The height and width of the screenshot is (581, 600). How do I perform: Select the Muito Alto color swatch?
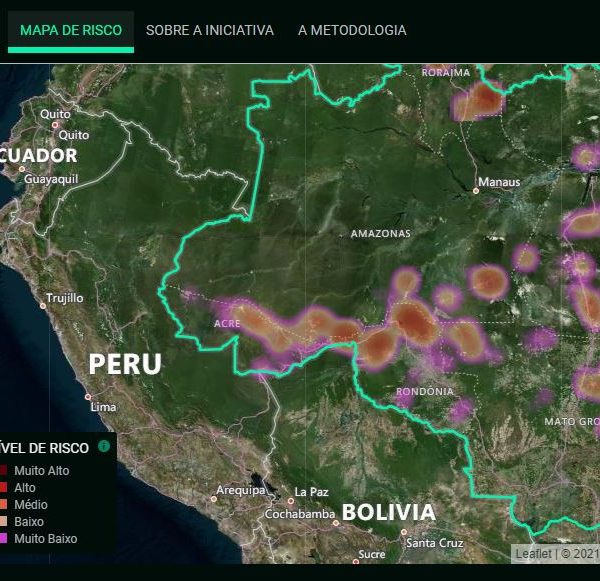3,470
